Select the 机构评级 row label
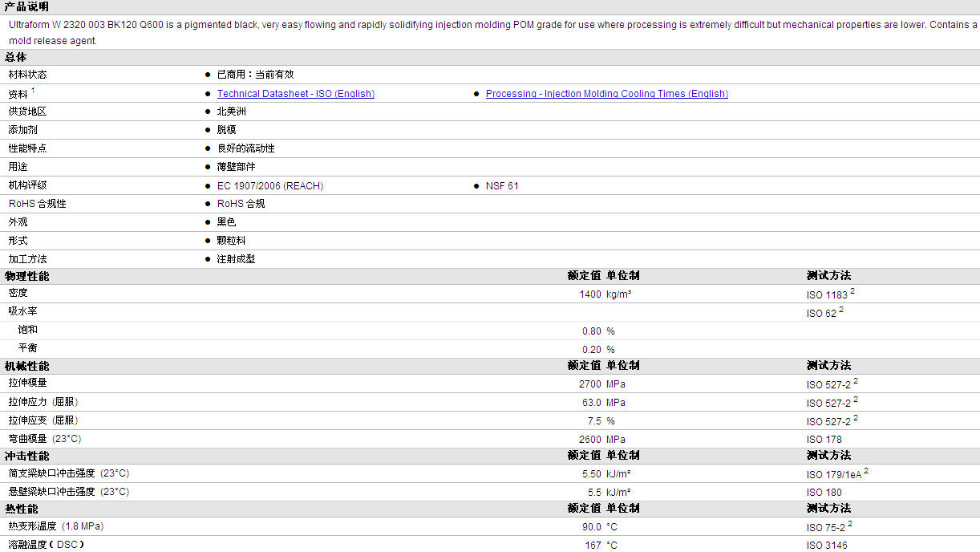Image resolution: width=980 pixels, height=552 pixels. tap(28, 185)
